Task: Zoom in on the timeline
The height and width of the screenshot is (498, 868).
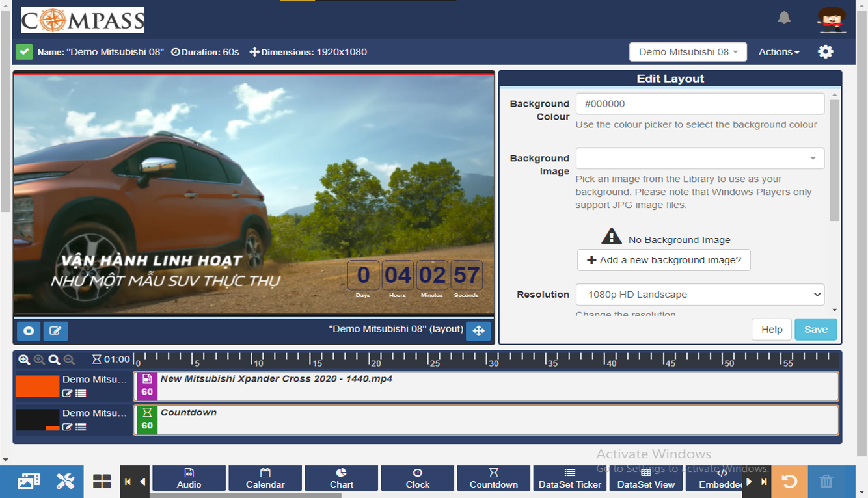Action: click(24, 360)
